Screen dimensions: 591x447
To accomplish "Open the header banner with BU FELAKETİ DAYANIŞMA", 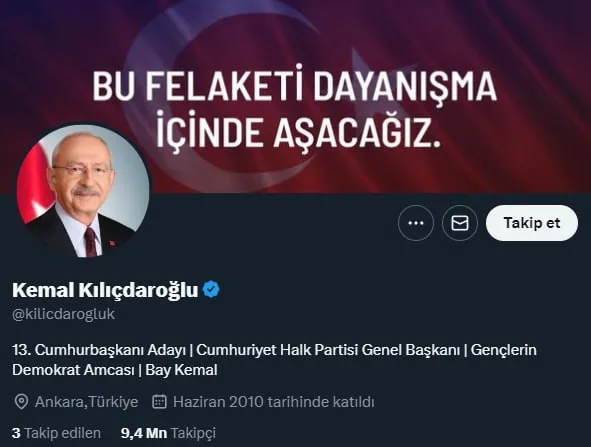I will [x=296, y=96].
